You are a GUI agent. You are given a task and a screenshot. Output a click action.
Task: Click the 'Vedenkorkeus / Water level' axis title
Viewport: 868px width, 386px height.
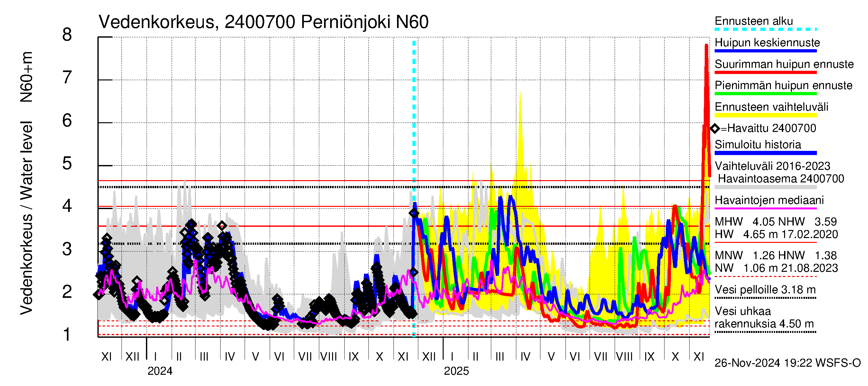(26, 218)
